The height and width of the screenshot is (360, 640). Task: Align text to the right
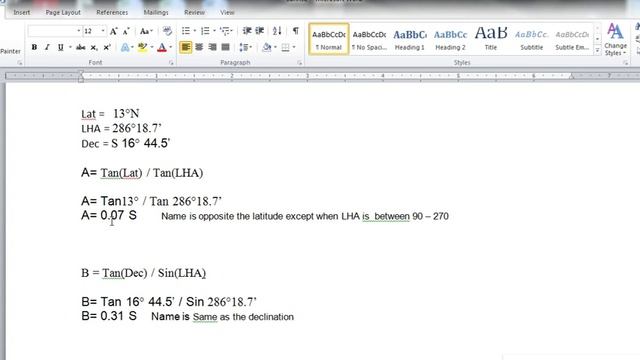point(212,47)
